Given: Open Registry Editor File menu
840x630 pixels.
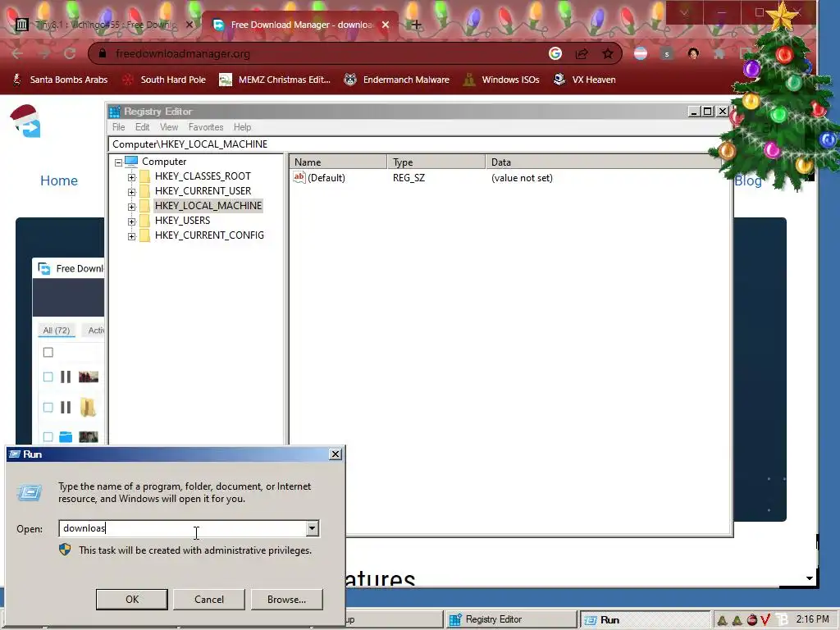Looking at the screenshot, I should click(x=118, y=127).
